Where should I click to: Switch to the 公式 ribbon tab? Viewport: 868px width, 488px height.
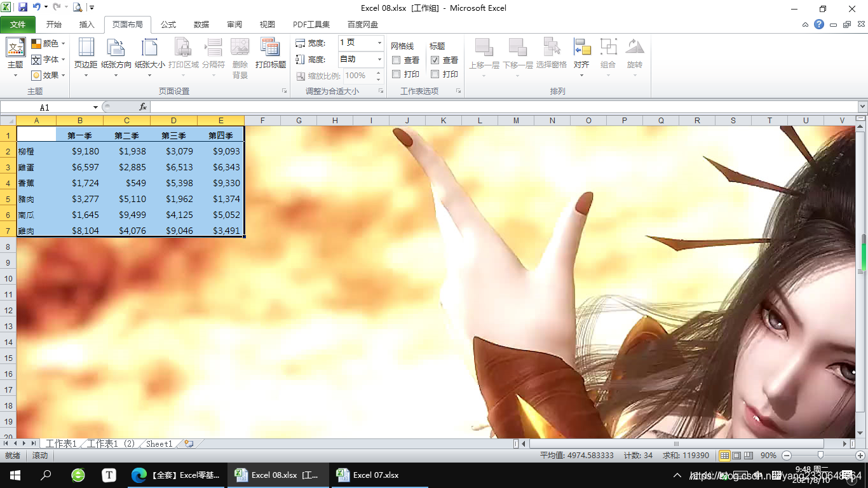(168, 24)
